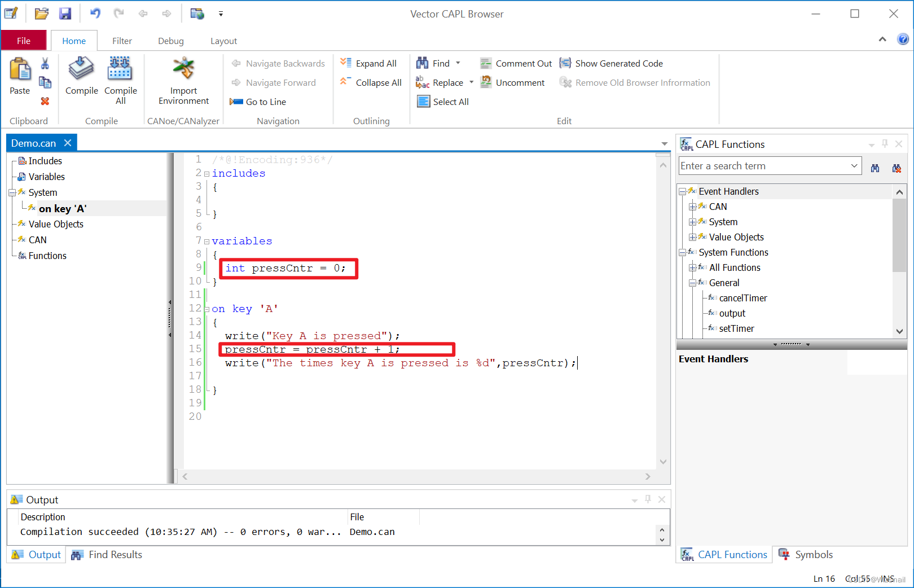Viewport: 914px width, 588px height.
Task: Save the file with the floppy icon
Action: tap(65, 14)
